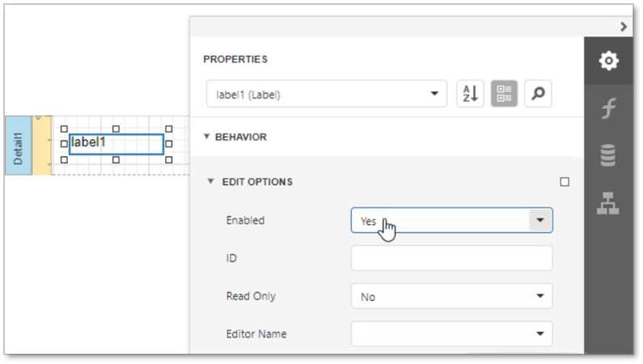Open the Field List database tab
The image size is (643, 364).
608,155
